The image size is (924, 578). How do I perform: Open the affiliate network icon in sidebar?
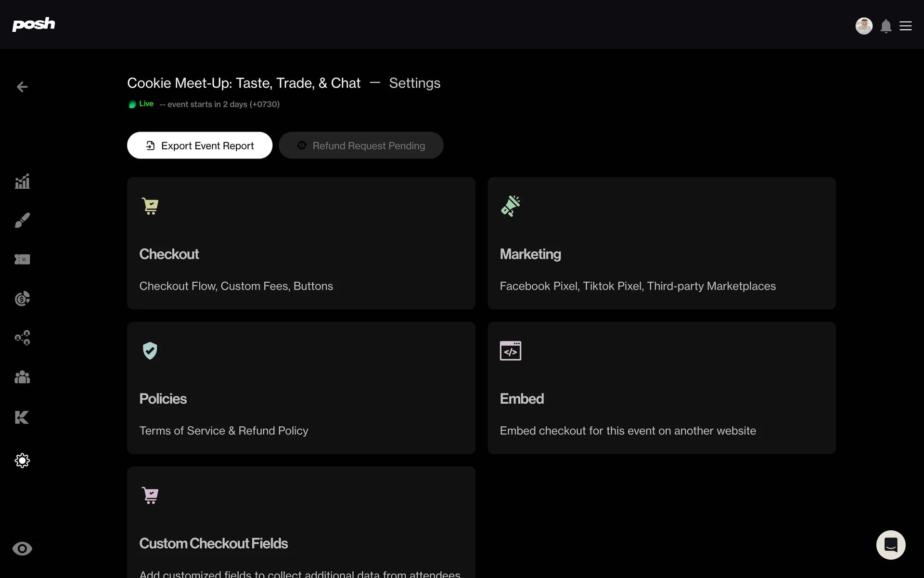pyautogui.click(x=22, y=338)
